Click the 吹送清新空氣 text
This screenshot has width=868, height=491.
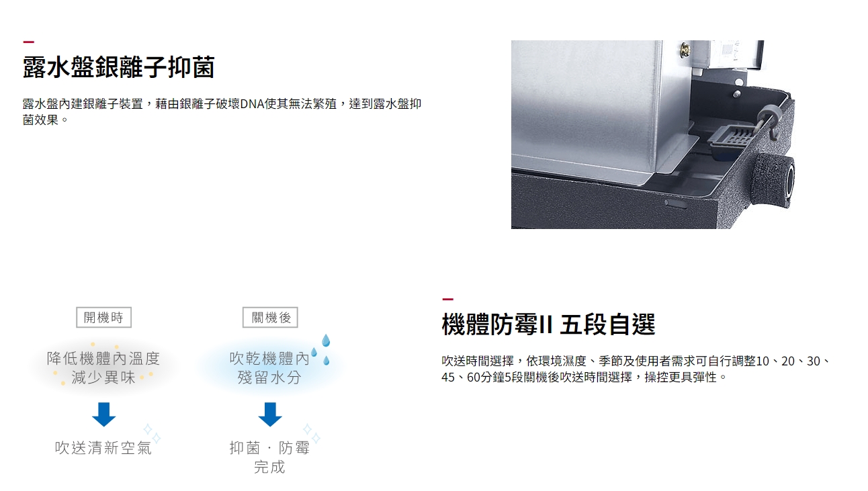(x=104, y=447)
